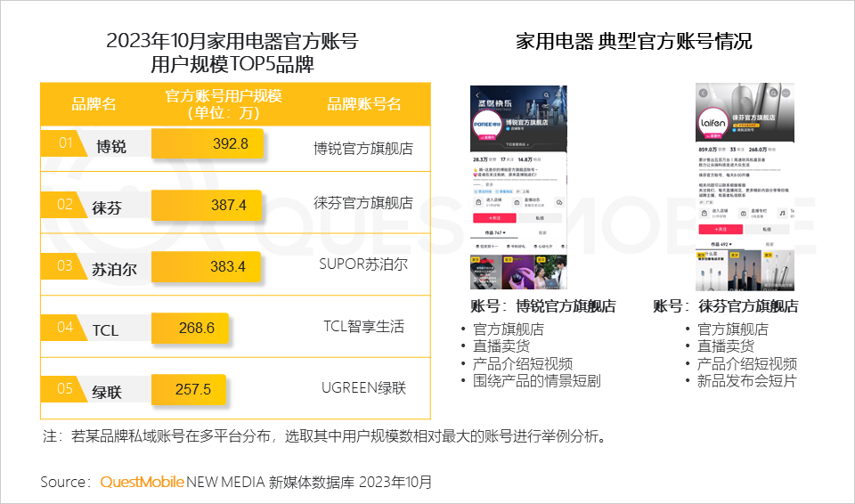Click account name SUPOR苏泊尔 in table

363,264
